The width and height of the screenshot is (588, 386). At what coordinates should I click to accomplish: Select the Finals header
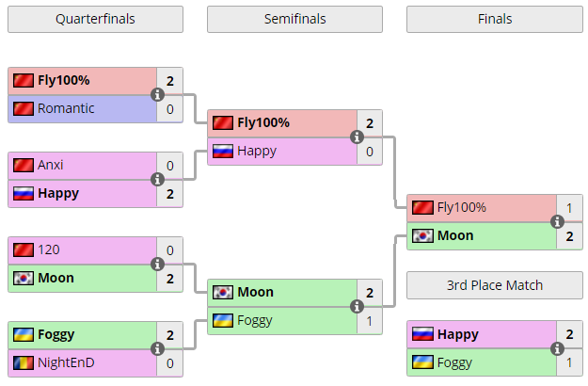495,19
